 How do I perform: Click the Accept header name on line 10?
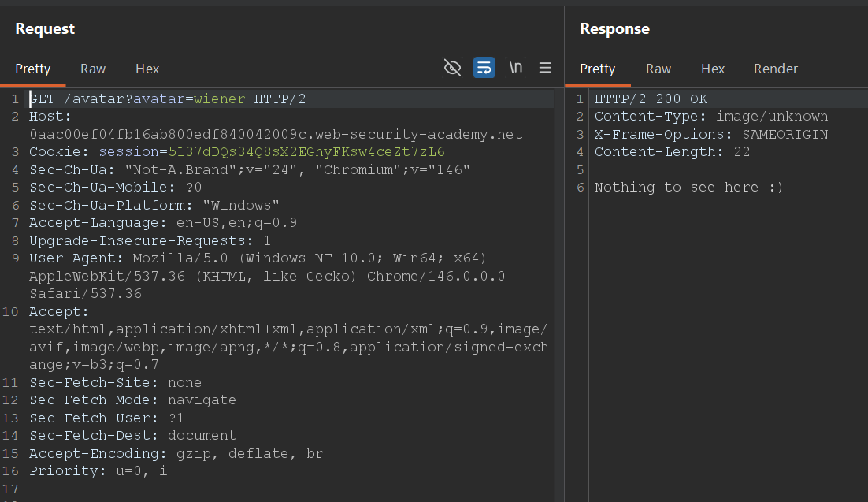[58, 311]
